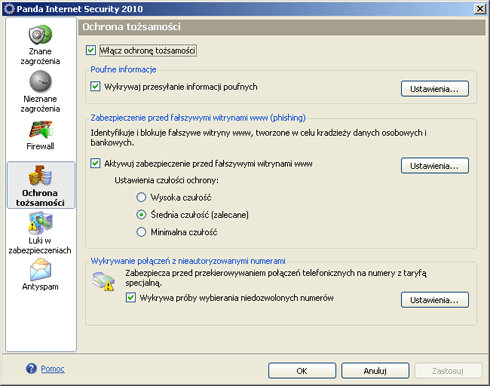Disable Aktywuj zabezpieczenie przed fałszywymi witrynami www

pos(95,163)
